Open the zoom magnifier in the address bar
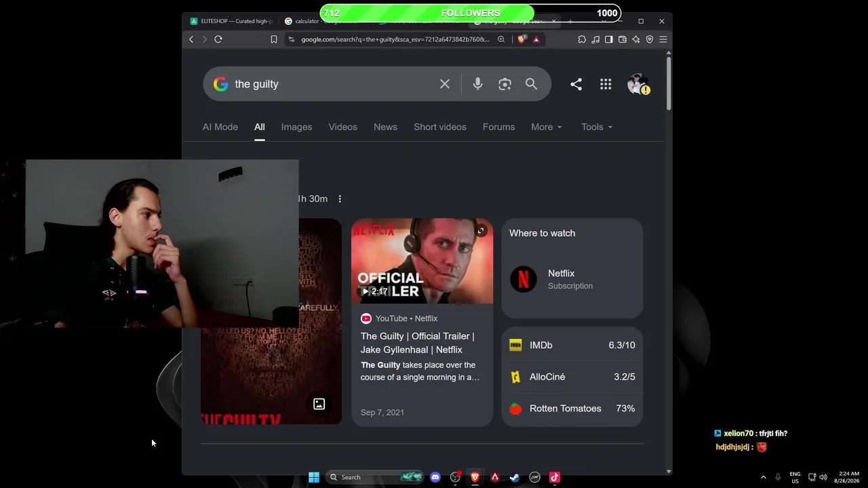Viewport: 868px width, 488px height. [x=501, y=39]
